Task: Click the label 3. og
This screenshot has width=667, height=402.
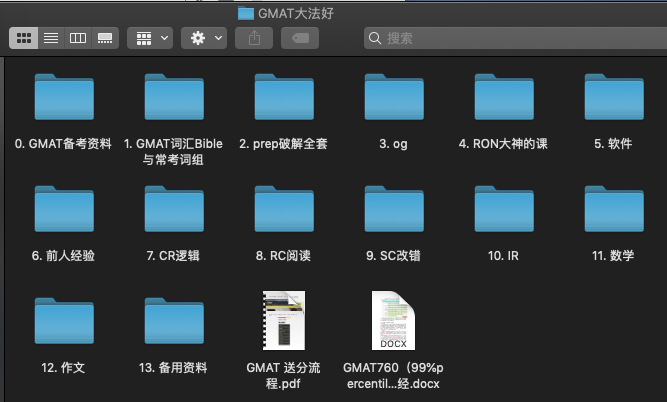Action: click(393, 144)
